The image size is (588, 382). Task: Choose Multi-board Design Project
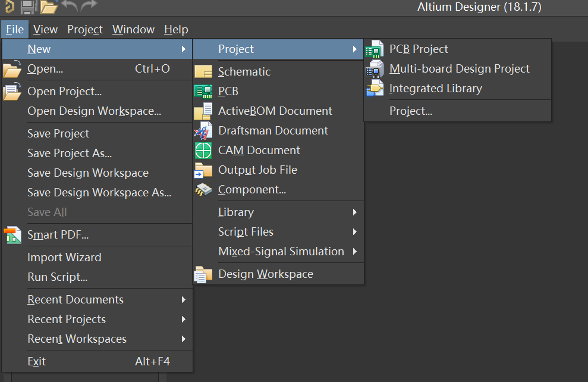[458, 68]
